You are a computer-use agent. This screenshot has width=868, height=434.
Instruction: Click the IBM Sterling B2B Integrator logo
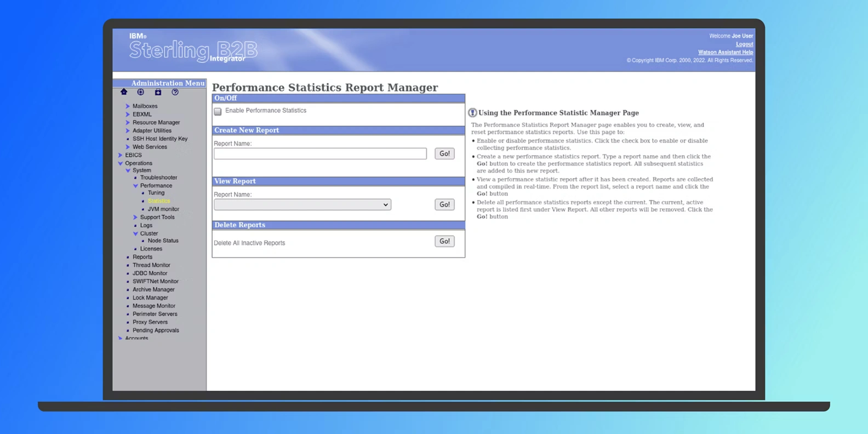click(193, 50)
